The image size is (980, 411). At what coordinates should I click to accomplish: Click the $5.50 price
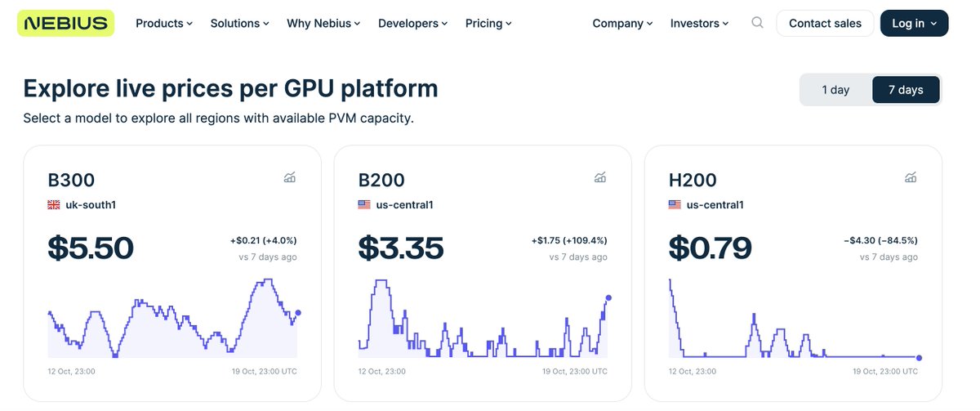[91, 248]
